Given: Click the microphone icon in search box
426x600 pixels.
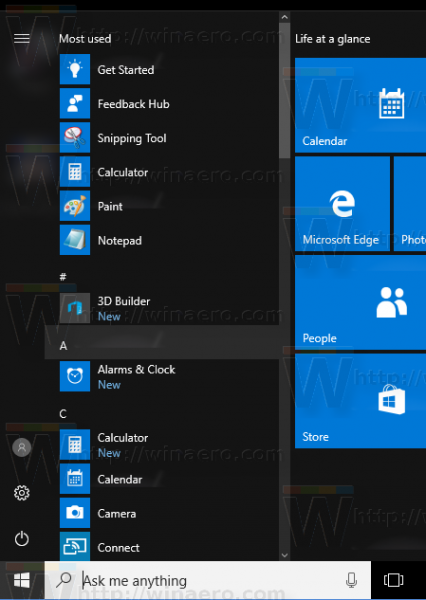Looking at the screenshot, I should click(x=351, y=580).
